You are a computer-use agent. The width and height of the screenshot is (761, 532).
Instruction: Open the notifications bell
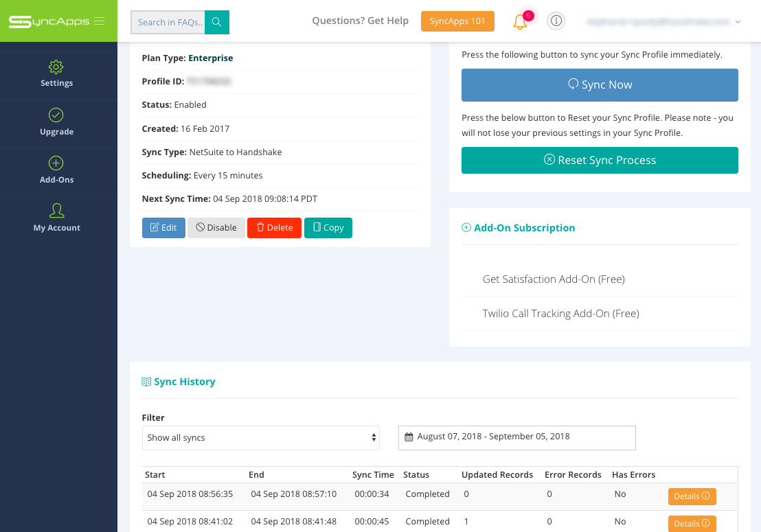point(521,22)
